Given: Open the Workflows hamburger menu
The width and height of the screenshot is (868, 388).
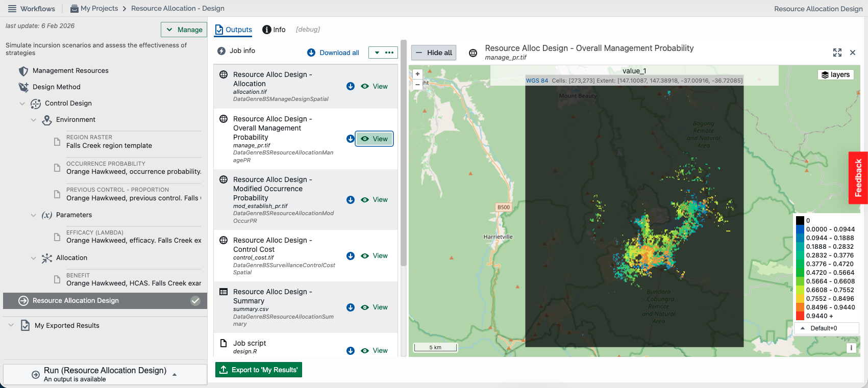Looking at the screenshot, I should (x=12, y=9).
